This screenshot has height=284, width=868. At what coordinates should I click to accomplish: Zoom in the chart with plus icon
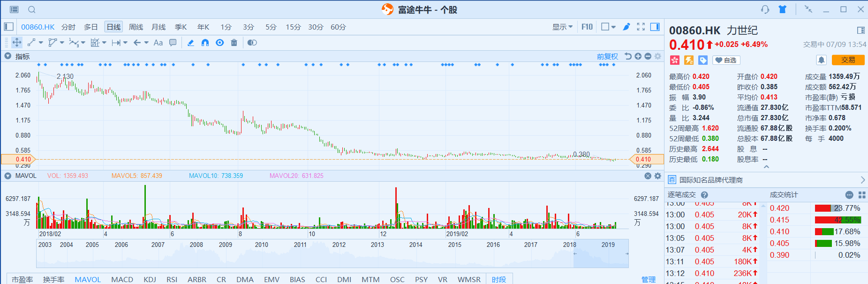tap(638, 56)
